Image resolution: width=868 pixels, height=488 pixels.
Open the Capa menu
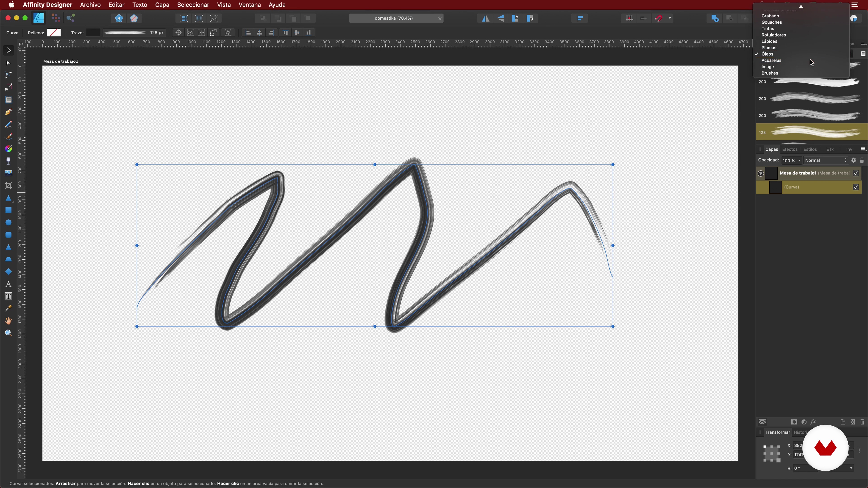pyautogui.click(x=162, y=5)
